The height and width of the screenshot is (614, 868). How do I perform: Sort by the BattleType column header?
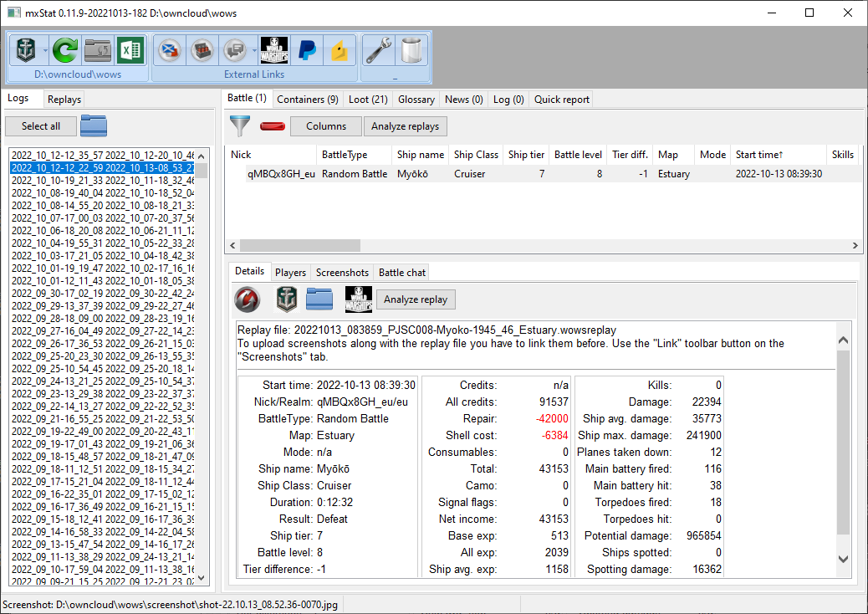pos(355,155)
